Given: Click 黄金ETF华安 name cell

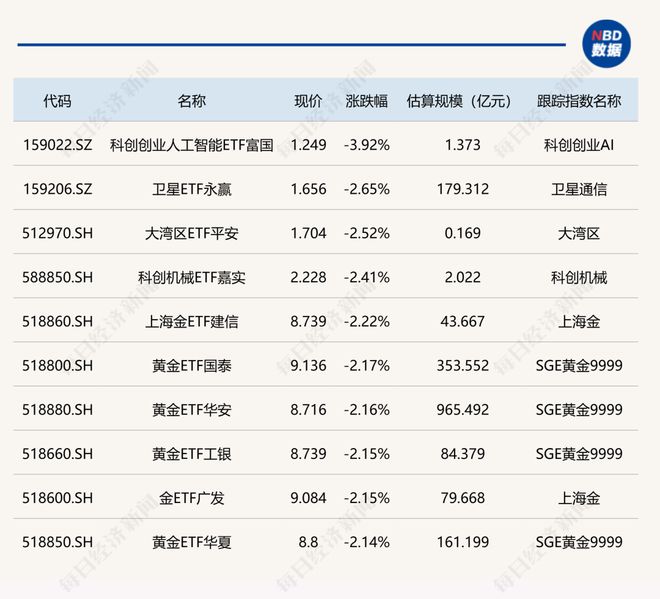Looking at the screenshot, I should 192,410.
